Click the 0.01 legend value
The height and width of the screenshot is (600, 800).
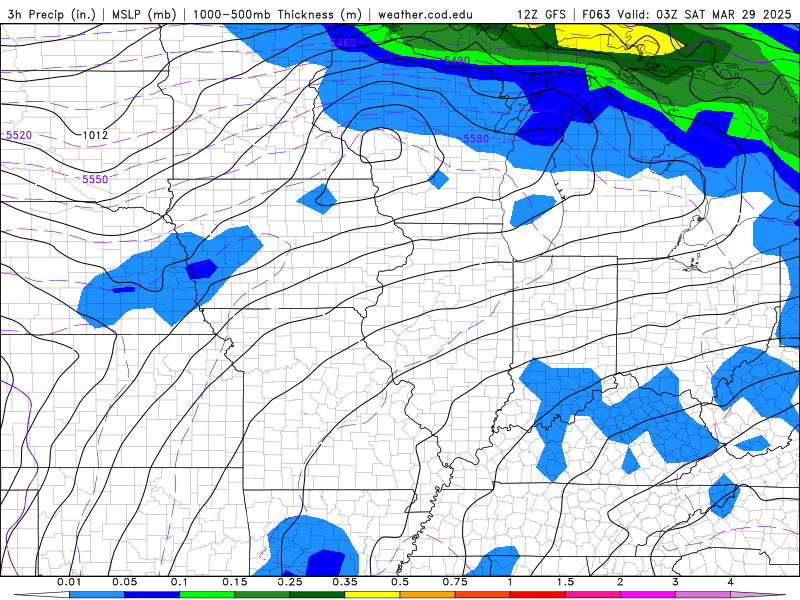[x=69, y=582]
